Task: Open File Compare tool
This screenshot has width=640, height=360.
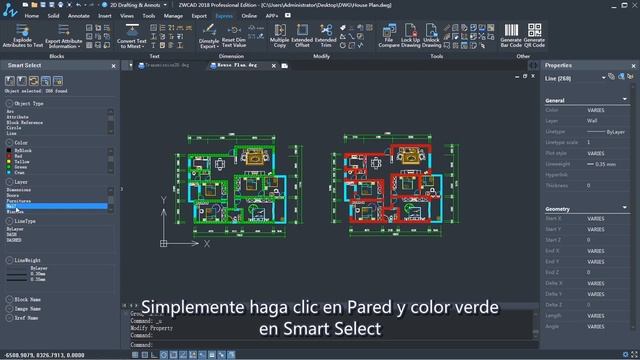Action: 389,36
